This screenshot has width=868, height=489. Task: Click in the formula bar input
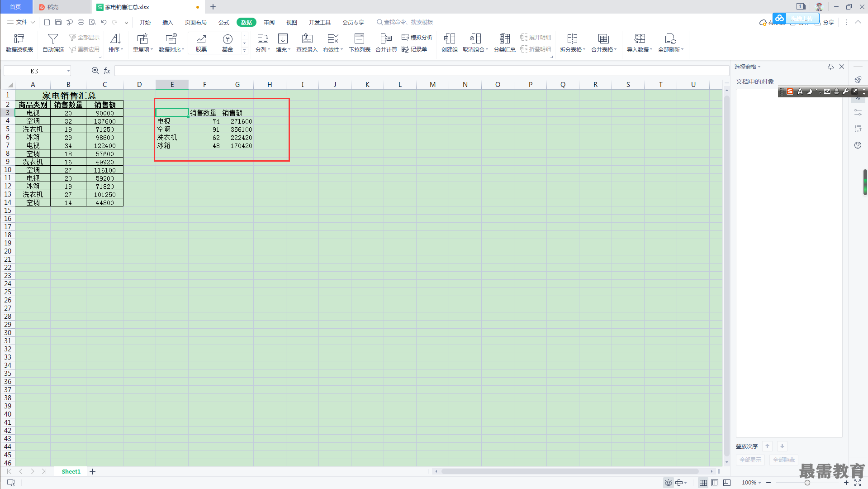tap(422, 71)
